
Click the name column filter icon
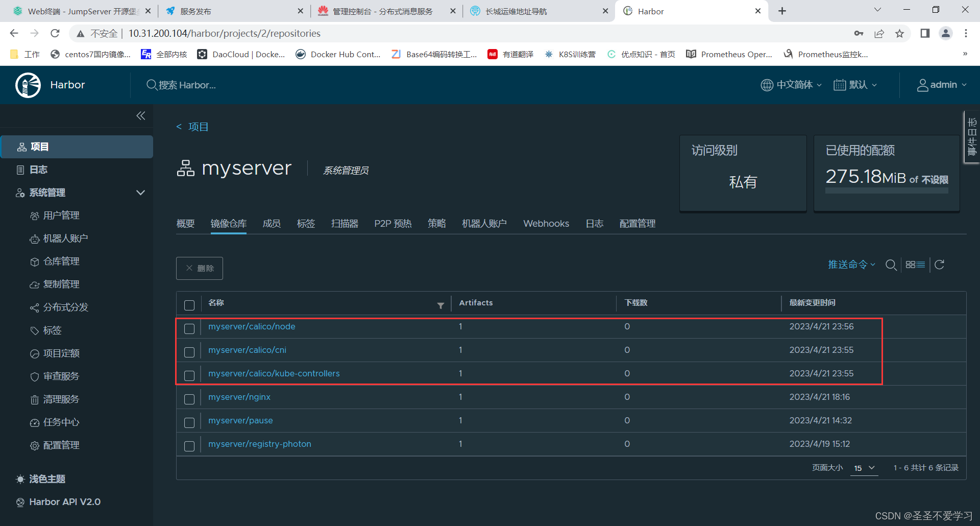[440, 305]
